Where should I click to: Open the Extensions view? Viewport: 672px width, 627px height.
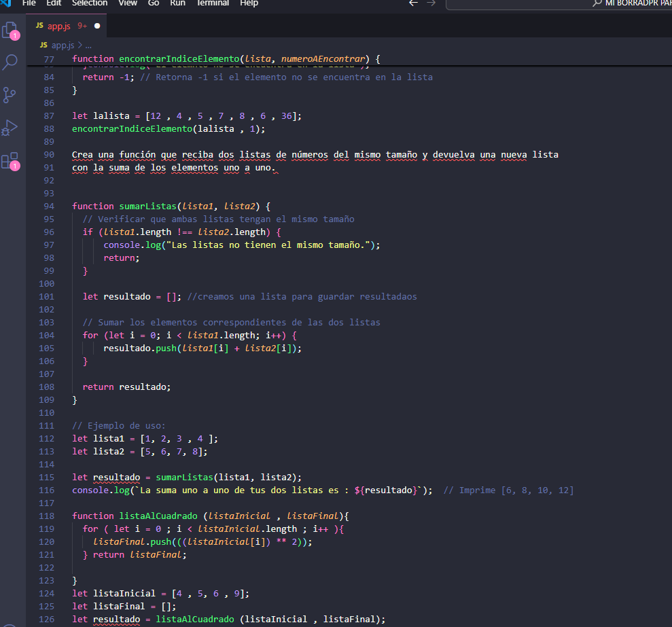[x=10, y=161]
